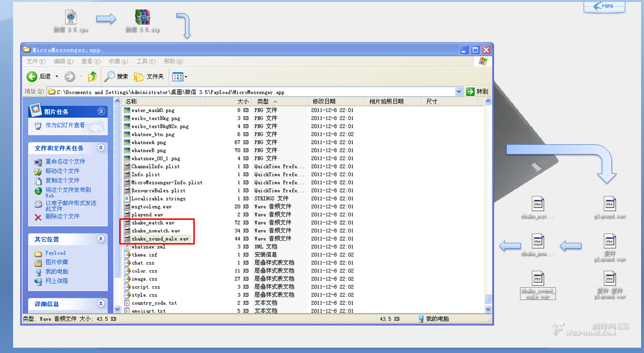The height and width of the screenshot is (353, 644).
Task: Select the 微信 3.5.ipa desktop icon
Action: point(71,21)
